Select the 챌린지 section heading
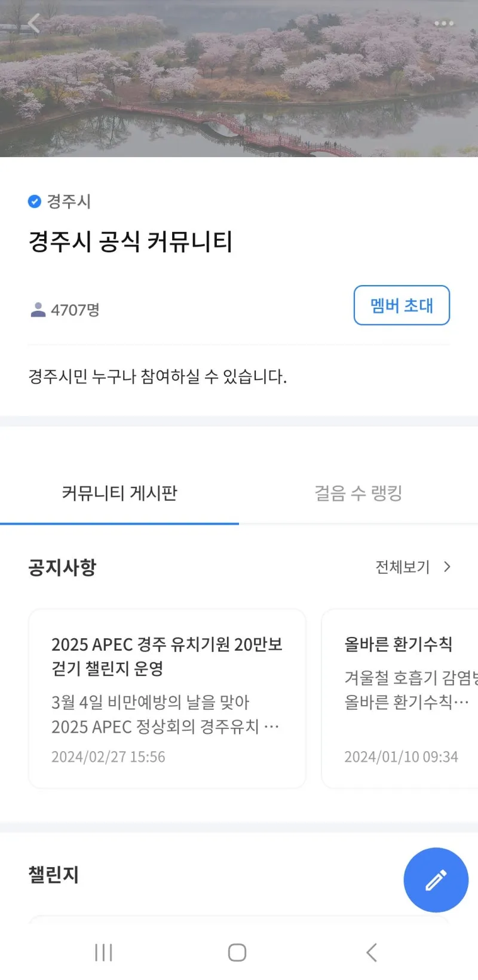This screenshot has height=980, width=478. coord(54,875)
